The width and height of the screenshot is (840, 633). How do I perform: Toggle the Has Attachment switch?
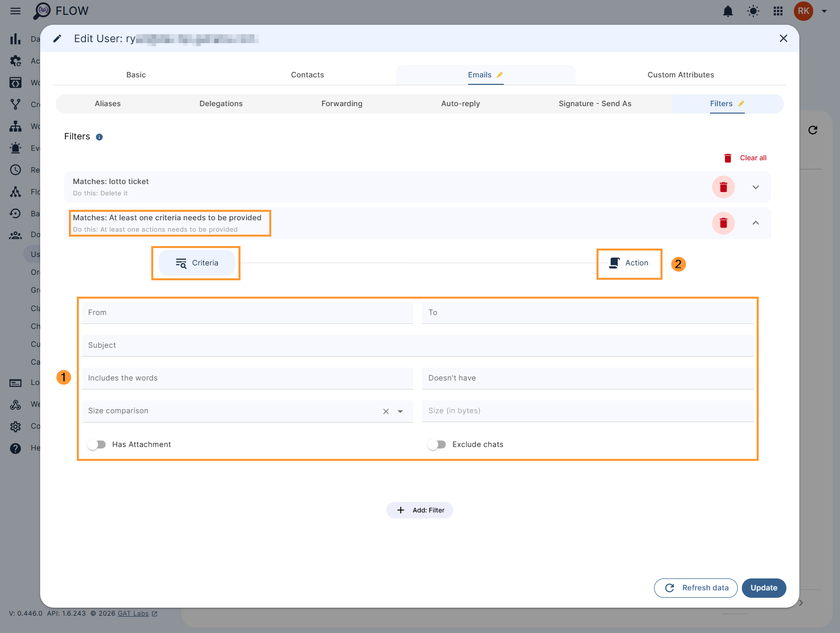97,444
